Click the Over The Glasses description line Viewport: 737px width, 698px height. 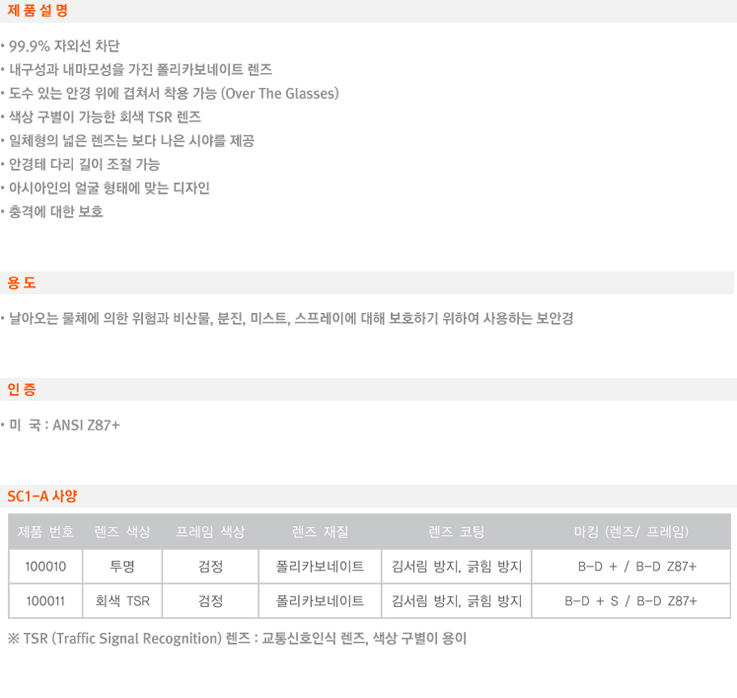[174, 94]
